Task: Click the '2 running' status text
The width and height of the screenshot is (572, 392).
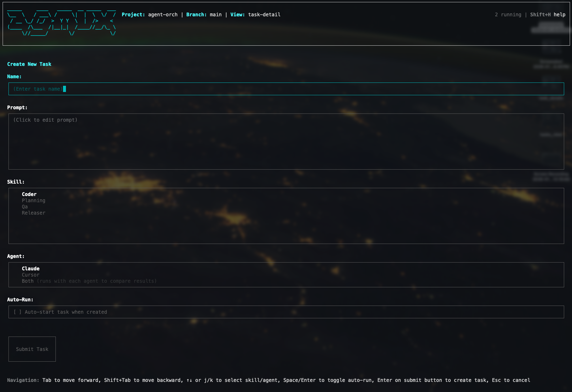Action: click(x=508, y=15)
